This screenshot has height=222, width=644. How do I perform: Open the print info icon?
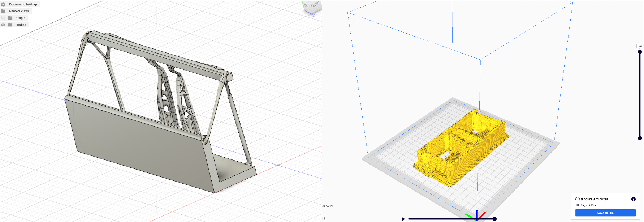coord(633,199)
